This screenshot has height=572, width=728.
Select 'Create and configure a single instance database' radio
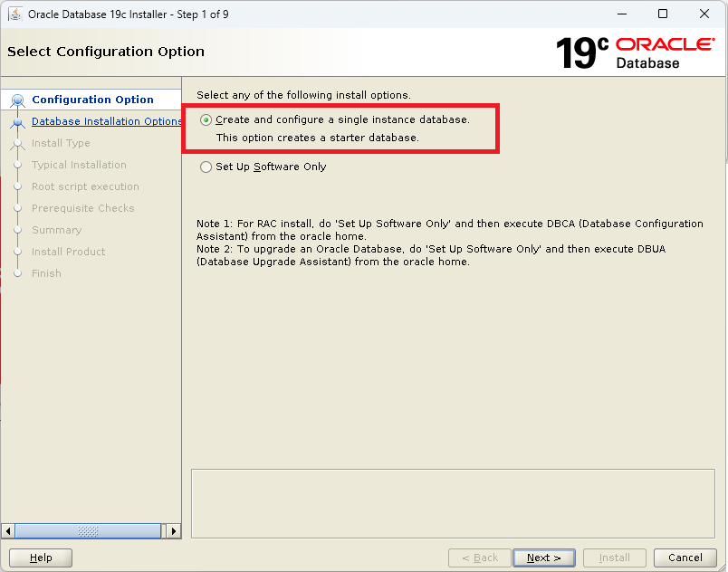click(x=206, y=120)
